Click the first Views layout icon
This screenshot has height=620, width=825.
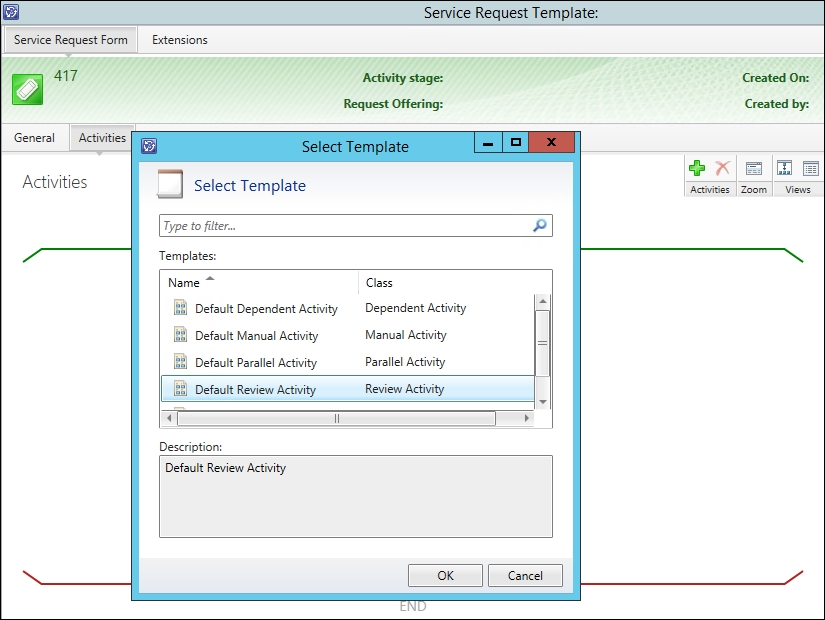coord(784,168)
